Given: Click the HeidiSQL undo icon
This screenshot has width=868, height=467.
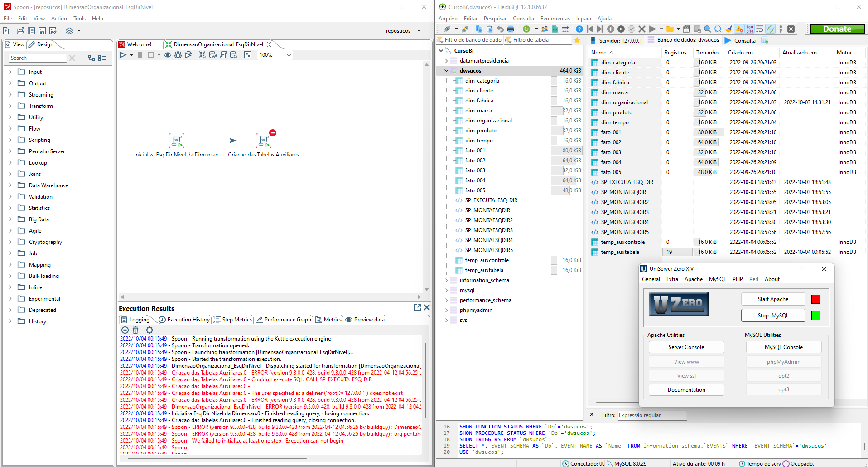Looking at the screenshot, I should 500,29.
